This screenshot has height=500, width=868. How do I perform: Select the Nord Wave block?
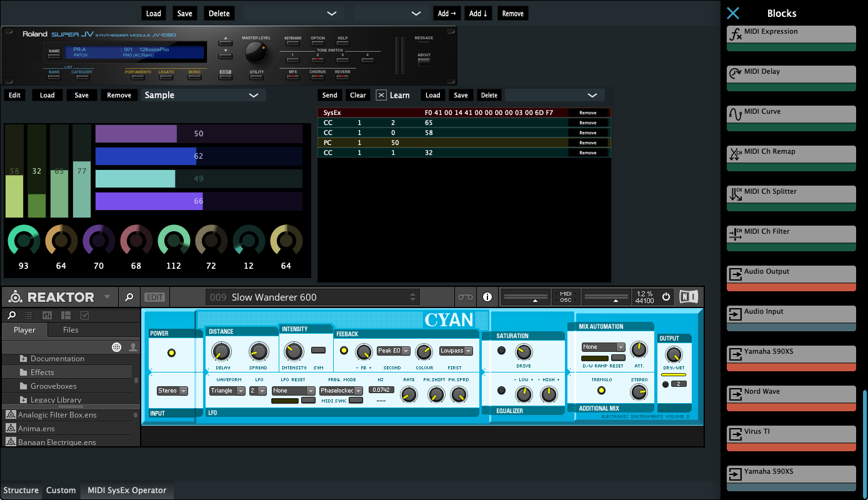pyautogui.click(x=792, y=398)
